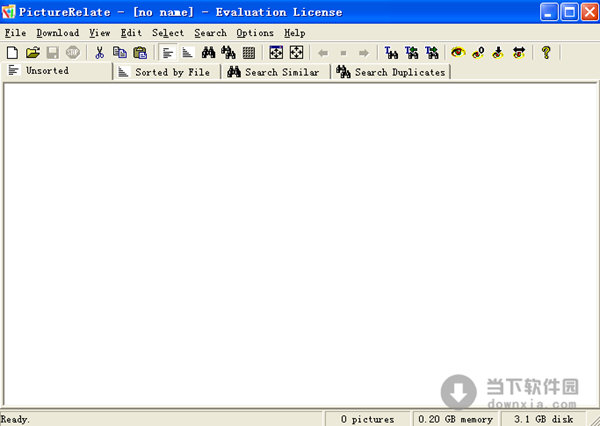Click the Copy toolbar icon

120,52
